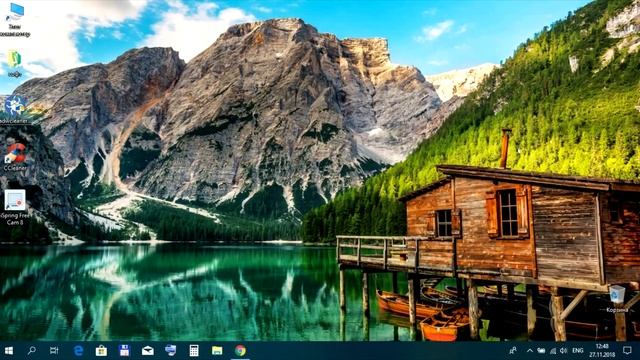Select the CCleaner desktop shortcut

[15, 157]
